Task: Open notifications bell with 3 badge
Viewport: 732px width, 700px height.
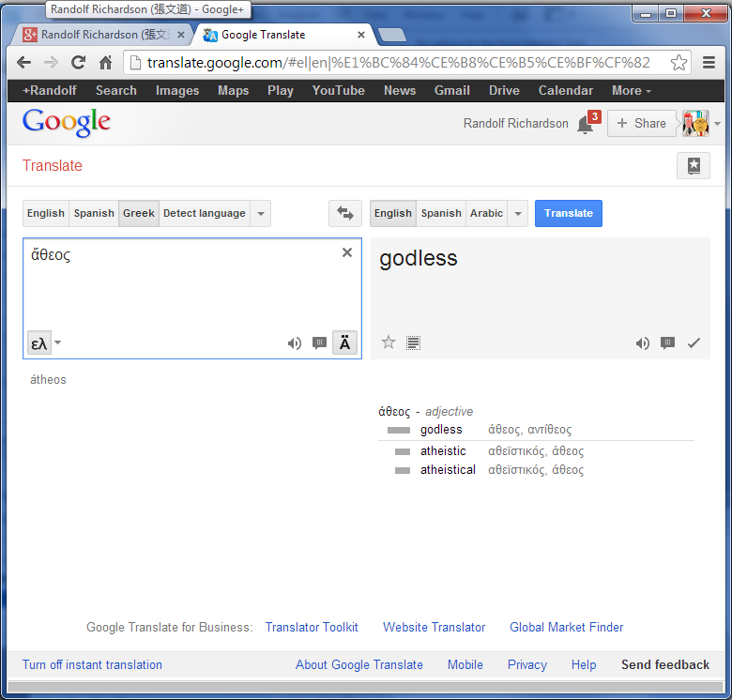Action: (587, 123)
